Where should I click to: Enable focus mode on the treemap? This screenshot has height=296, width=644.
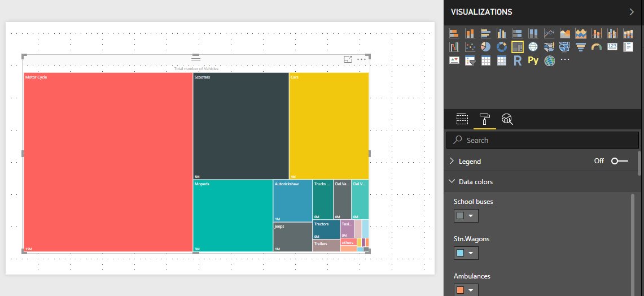point(348,59)
